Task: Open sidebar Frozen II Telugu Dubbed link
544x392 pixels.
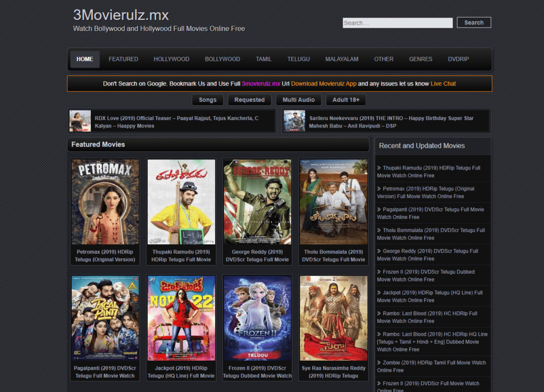Action: pos(426,276)
